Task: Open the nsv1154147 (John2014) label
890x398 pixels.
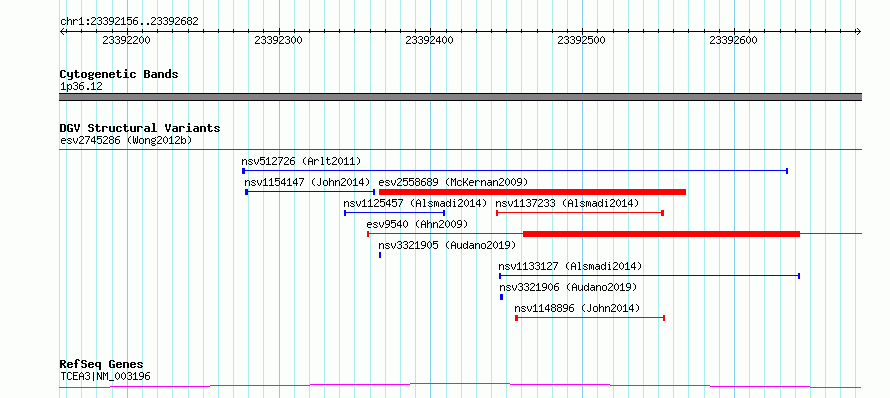Action: coord(307,182)
